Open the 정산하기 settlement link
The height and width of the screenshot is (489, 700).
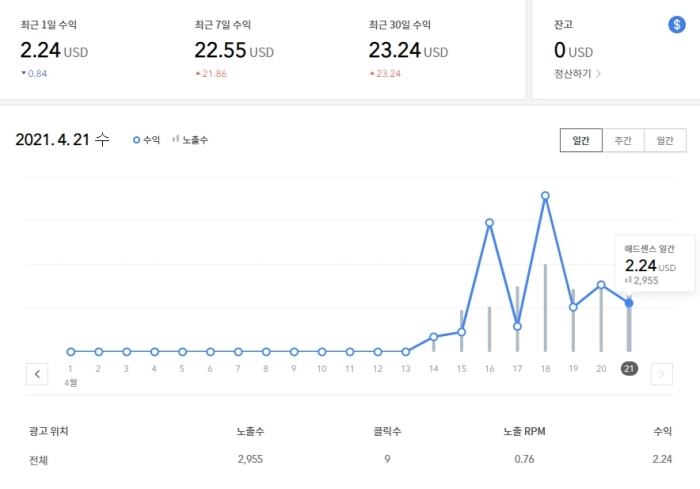coord(577,74)
